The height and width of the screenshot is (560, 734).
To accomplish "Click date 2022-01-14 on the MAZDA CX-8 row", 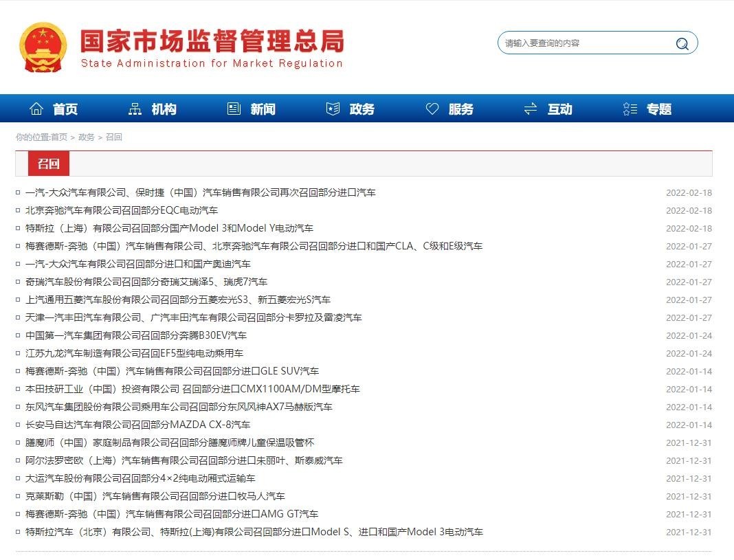I will coord(689,425).
